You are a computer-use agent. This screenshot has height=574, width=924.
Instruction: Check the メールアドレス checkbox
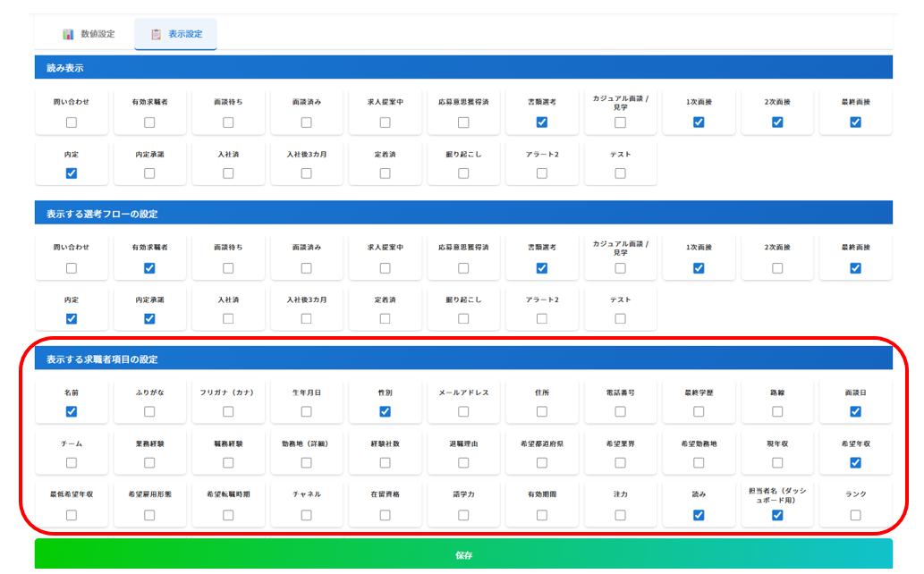point(463,411)
